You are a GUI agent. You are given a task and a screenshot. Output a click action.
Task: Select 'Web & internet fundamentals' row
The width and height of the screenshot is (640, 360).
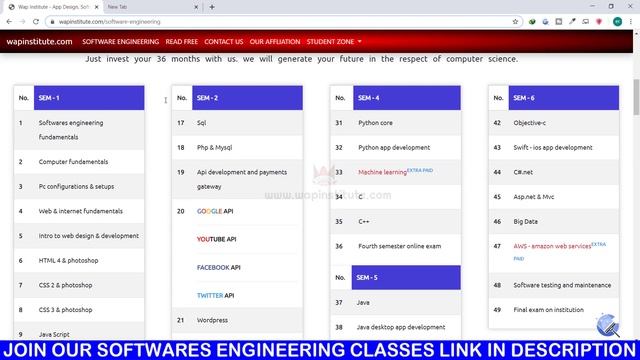point(79,211)
